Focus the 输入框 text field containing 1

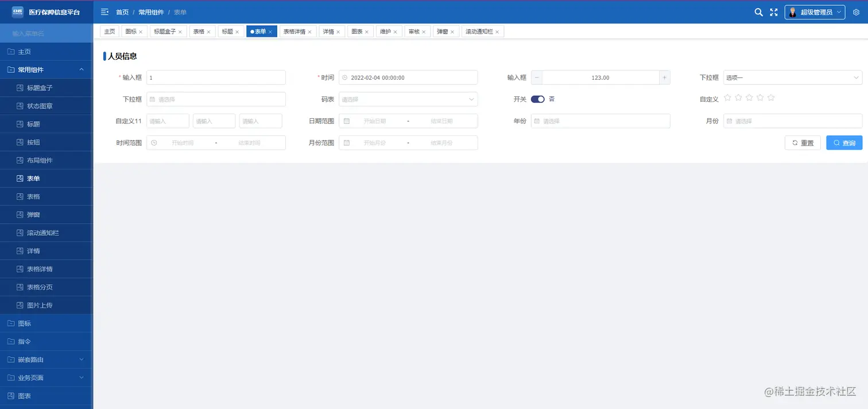(216, 77)
